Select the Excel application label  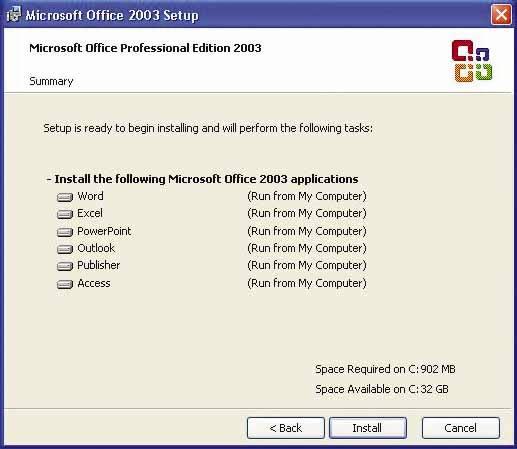tap(90, 213)
